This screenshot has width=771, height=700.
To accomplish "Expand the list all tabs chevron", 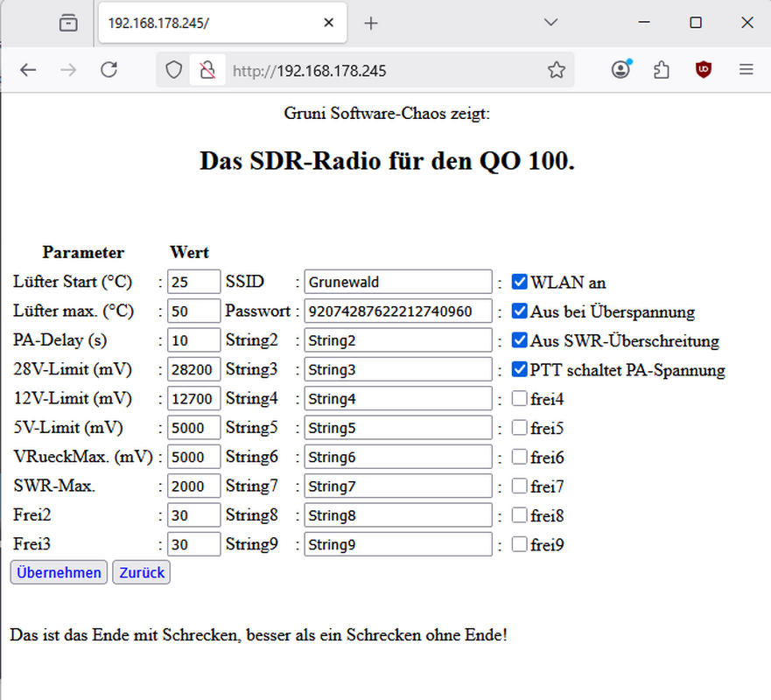I will [x=550, y=23].
